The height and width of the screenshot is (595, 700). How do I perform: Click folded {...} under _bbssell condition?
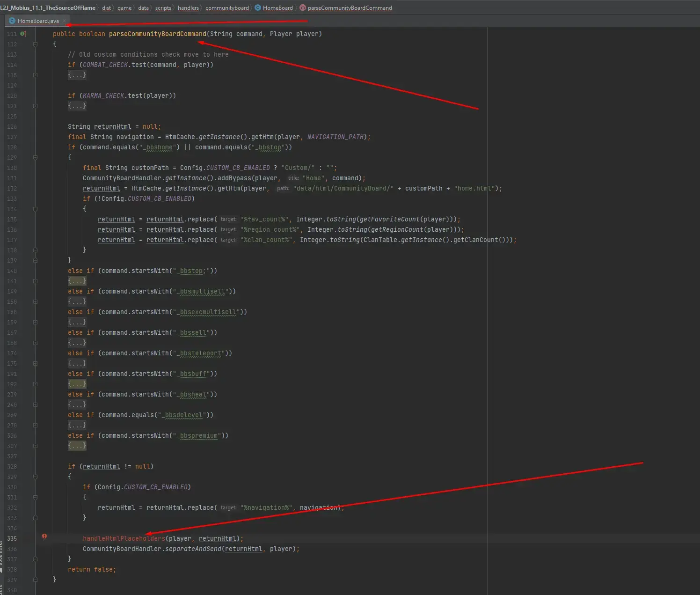pyautogui.click(x=77, y=343)
